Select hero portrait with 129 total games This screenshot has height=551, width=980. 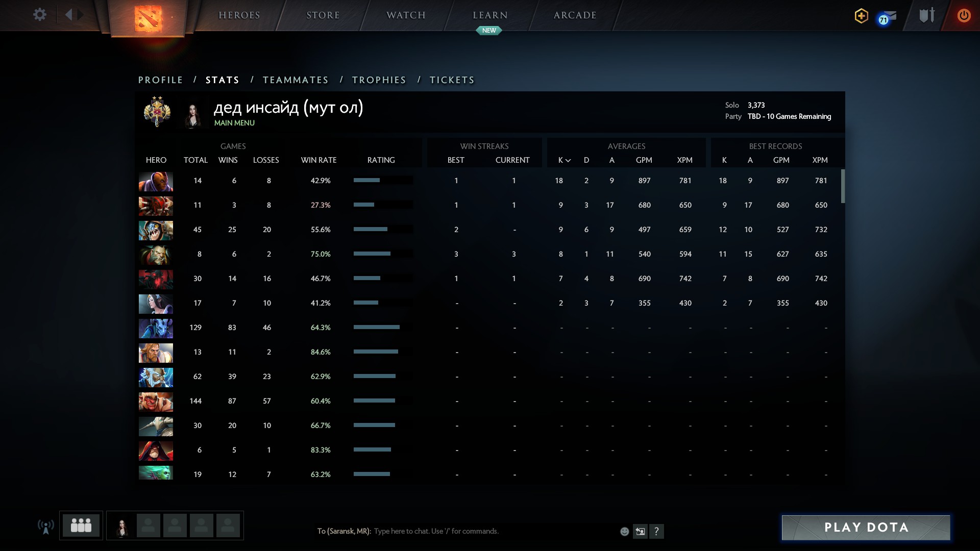tap(156, 328)
